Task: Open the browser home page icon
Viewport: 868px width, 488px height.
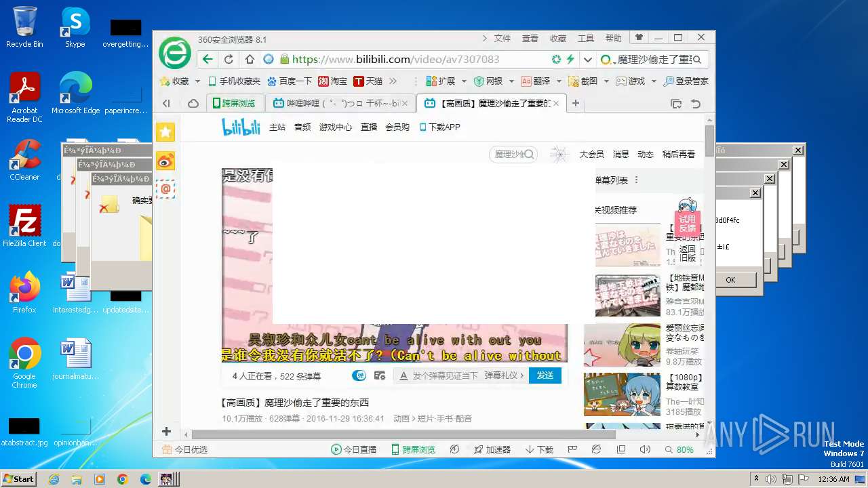Action: [x=250, y=59]
